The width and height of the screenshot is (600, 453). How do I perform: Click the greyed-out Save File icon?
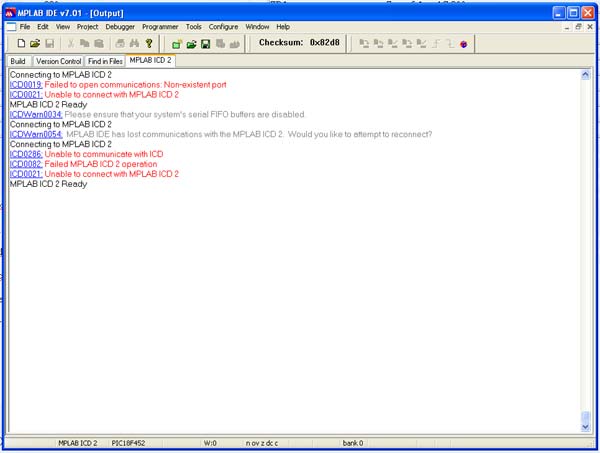point(49,43)
